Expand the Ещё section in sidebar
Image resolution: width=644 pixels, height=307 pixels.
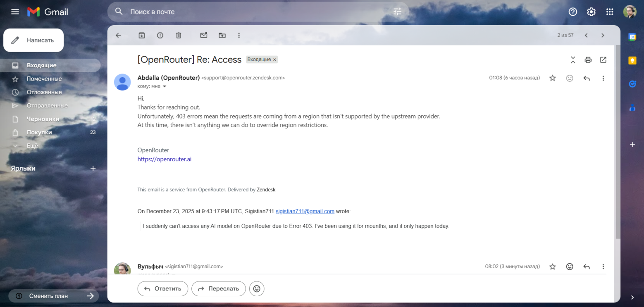32,146
